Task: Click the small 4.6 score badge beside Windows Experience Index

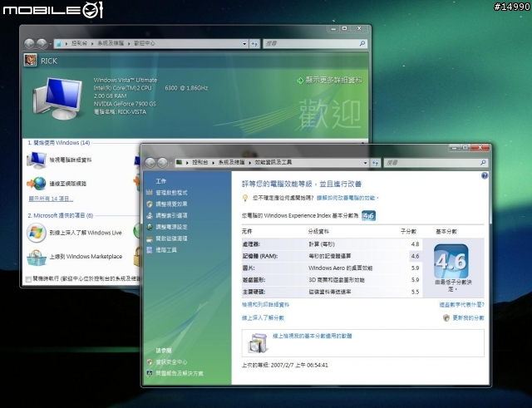Action: tap(368, 216)
